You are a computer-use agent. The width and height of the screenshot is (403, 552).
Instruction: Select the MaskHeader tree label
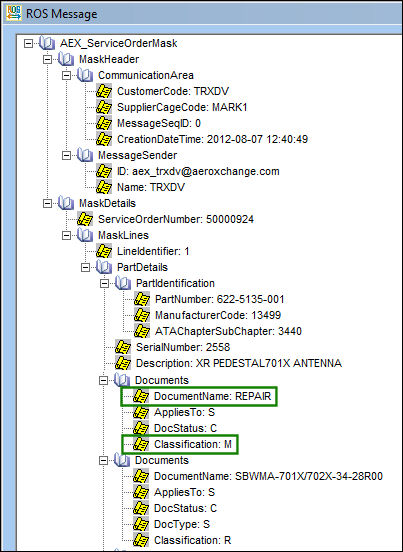[109, 59]
